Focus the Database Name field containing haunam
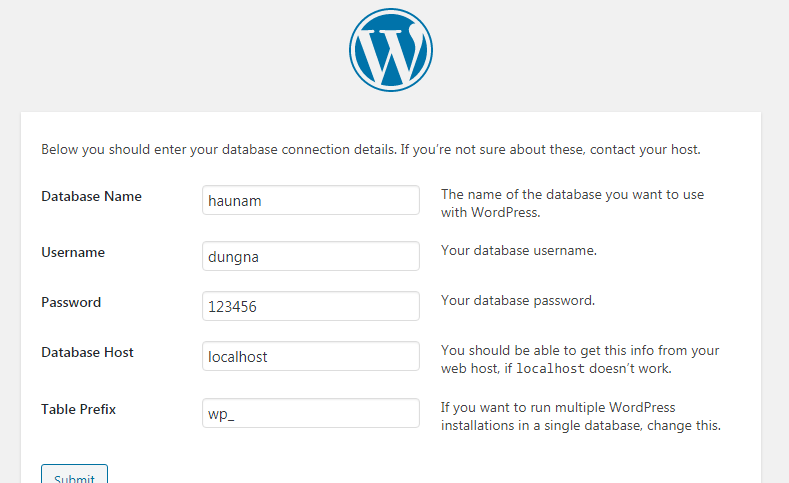The height and width of the screenshot is (483, 789). pos(311,200)
